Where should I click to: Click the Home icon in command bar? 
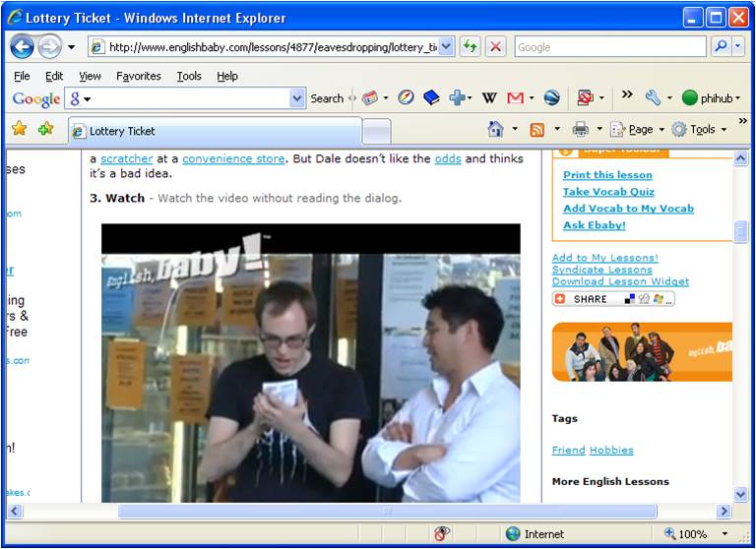point(495,129)
